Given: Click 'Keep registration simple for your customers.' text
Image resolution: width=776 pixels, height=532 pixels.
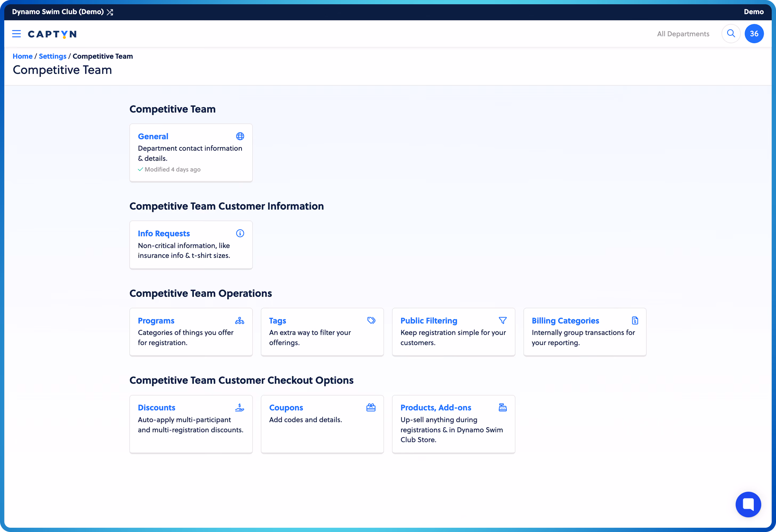Looking at the screenshot, I should pyautogui.click(x=453, y=338).
